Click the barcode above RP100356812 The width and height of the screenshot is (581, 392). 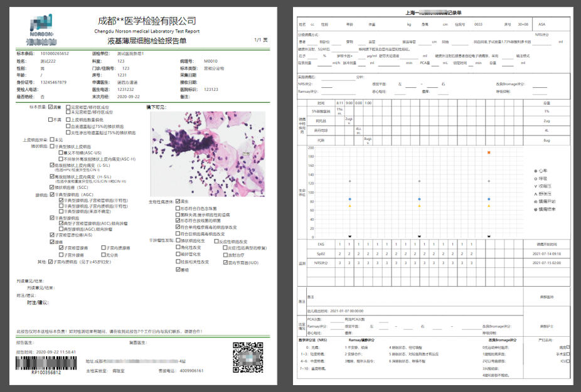46,363
